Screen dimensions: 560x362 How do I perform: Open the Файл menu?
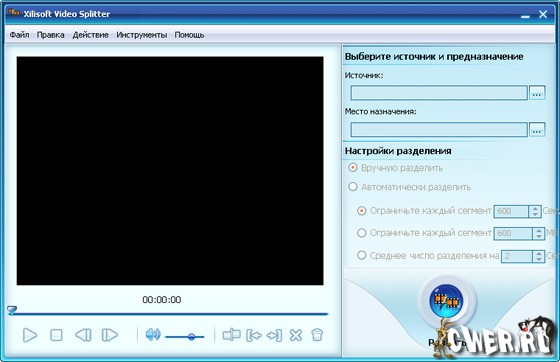[x=19, y=35]
